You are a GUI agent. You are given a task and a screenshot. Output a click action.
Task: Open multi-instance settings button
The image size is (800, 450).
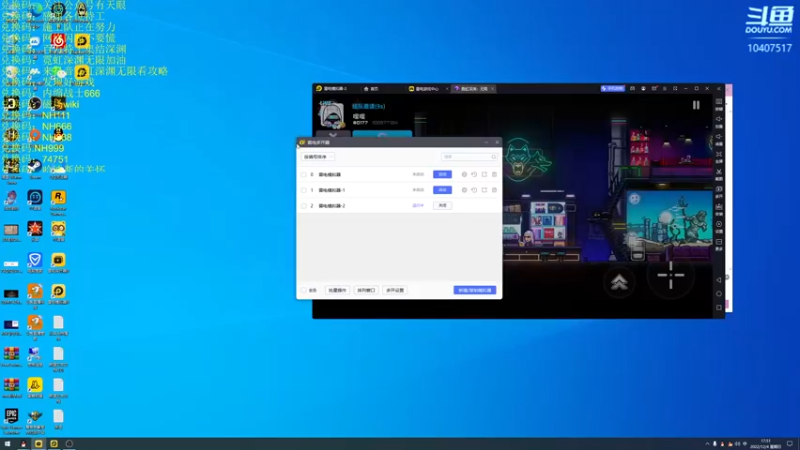[x=395, y=290]
